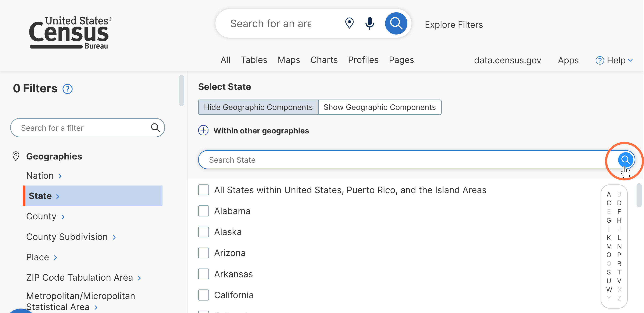Click the blue Search State magnifier button
644x313 pixels.
pos(625,159)
